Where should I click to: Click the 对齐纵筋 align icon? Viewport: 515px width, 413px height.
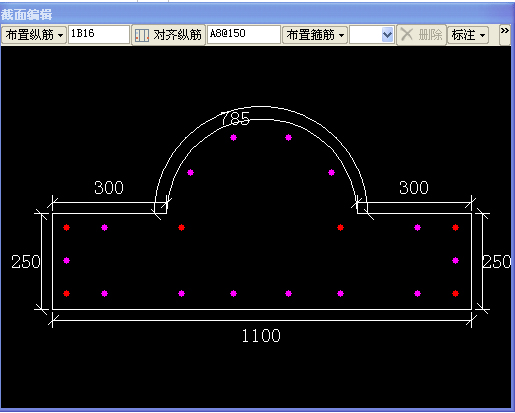(x=142, y=35)
